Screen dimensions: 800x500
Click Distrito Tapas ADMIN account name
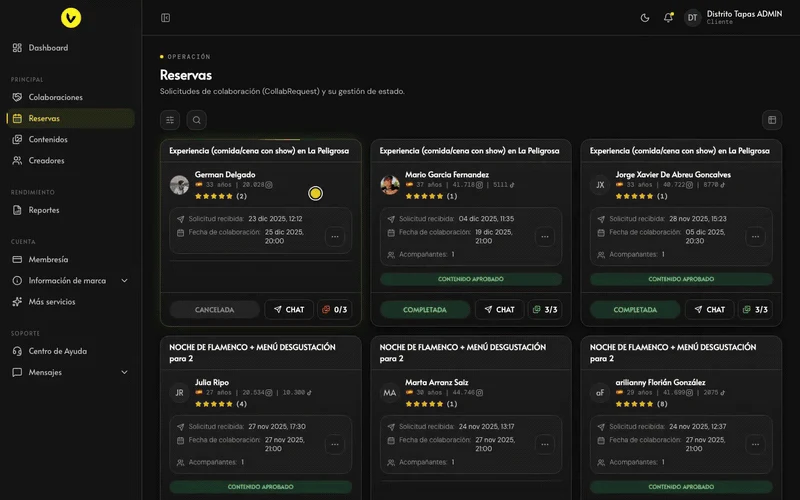tap(744, 14)
